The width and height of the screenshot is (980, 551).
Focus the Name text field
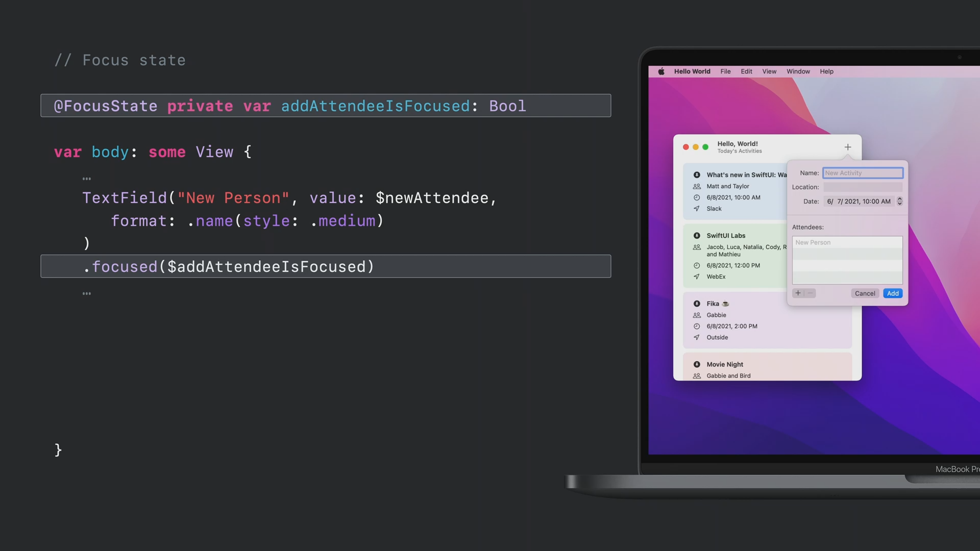click(x=863, y=173)
